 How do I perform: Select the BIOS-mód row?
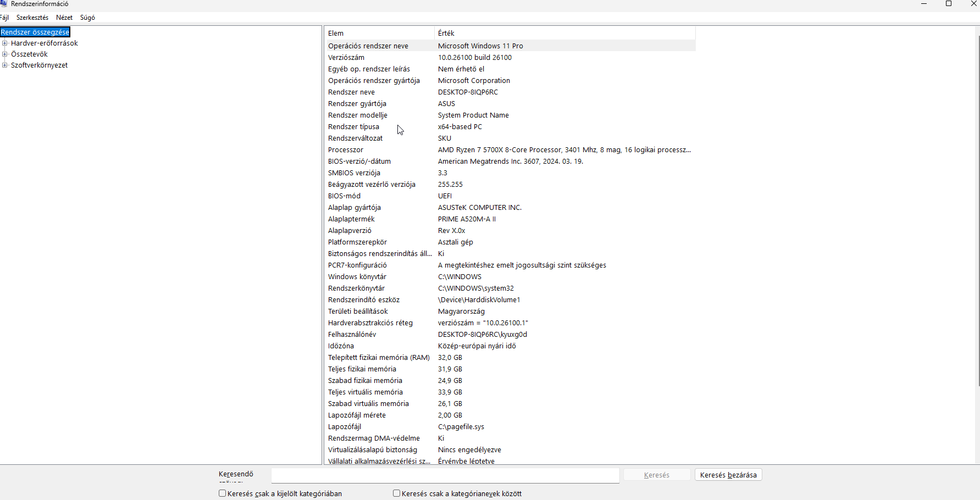[510, 196]
